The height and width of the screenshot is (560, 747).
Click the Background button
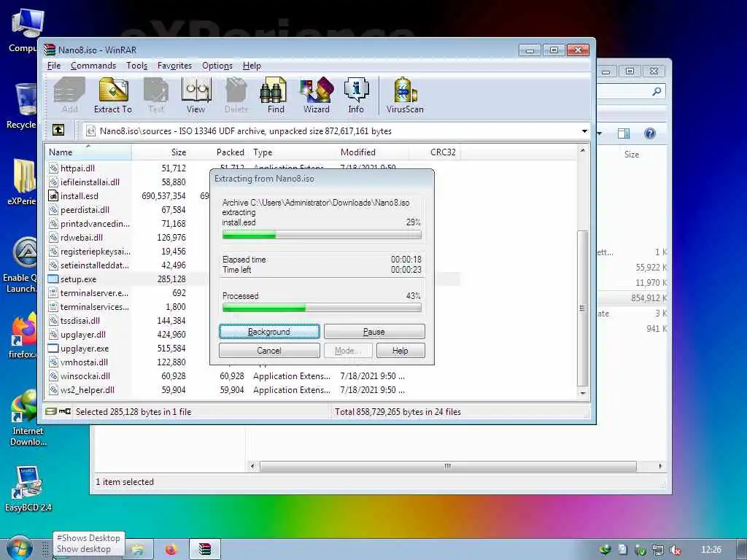[269, 332]
